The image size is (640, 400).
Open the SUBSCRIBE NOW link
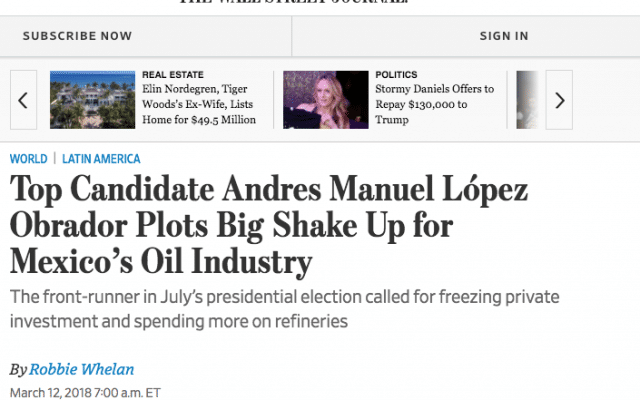[78, 36]
